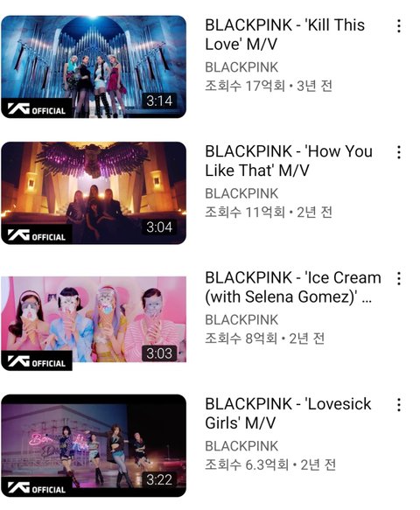The width and height of the screenshot is (420, 510).
Task: Open more options for 'Lovesick Girls' video
Action: [398, 405]
